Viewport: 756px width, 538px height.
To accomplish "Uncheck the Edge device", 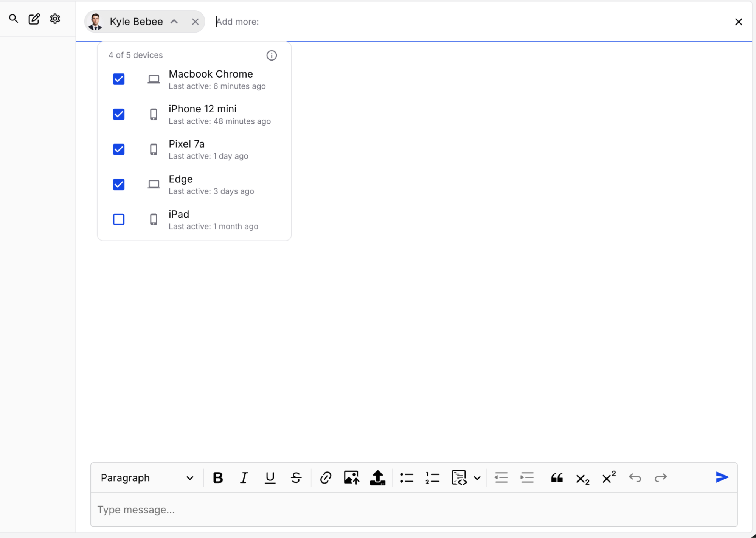I will click(x=119, y=185).
